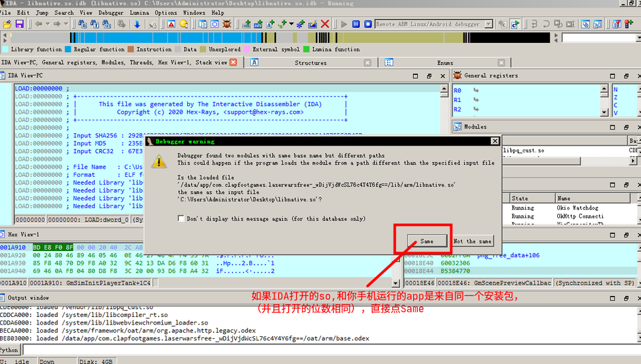Image resolution: width=641 pixels, height=364 pixels.
Task: Close the Debugger warning dialog
Action: click(x=495, y=141)
